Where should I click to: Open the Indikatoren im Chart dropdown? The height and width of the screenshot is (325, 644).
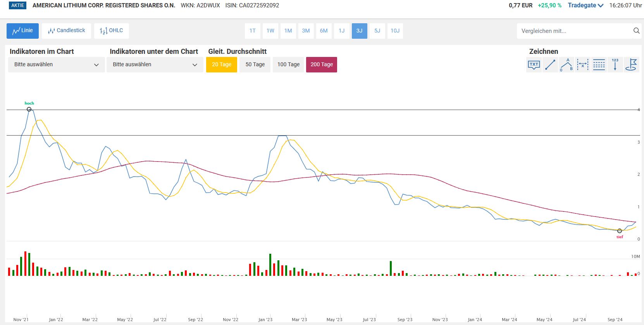point(57,65)
